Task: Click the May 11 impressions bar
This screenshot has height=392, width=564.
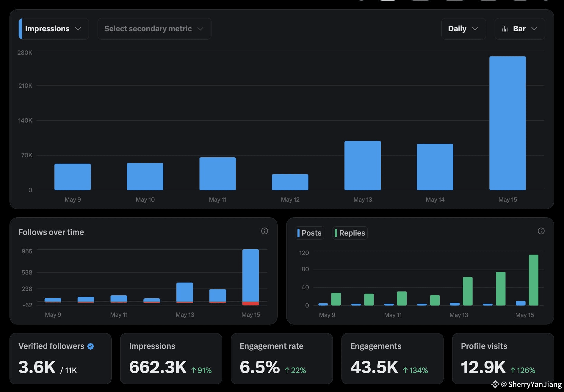Action: pyautogui.click(x=217, y=174)
